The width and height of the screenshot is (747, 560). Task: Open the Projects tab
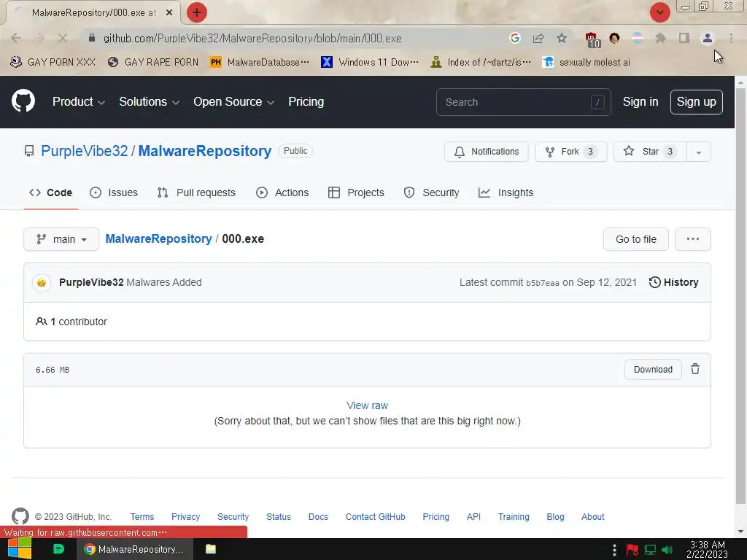click(x=356, y=192)
